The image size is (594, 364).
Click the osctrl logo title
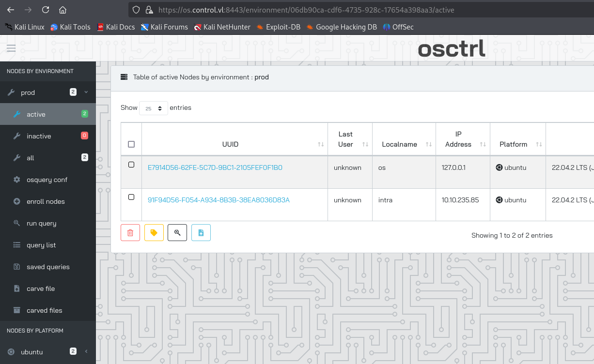click(452, 48)
